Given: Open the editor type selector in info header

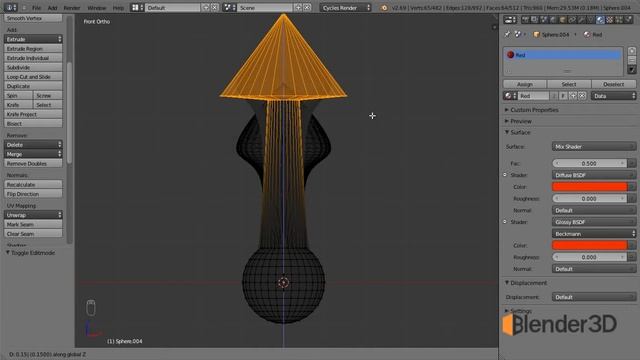Looking at the screenshot, I should [x=11, y=8].
